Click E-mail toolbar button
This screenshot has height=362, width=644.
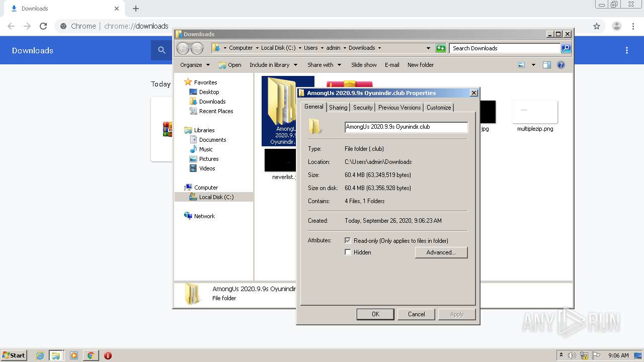pos(392,65)
